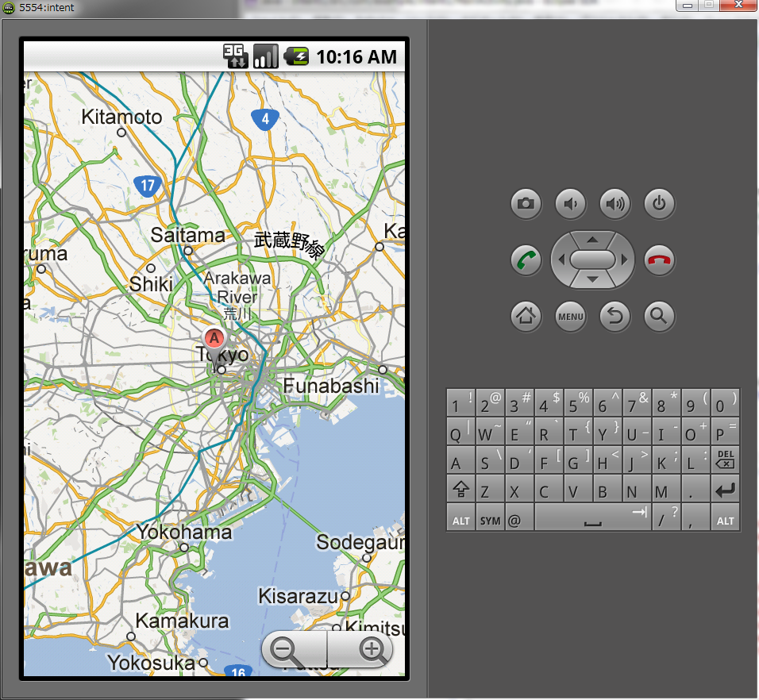Tap the 10:16 AM clock in status bar
The image size is (759, 700).
[x=356, y=56]
